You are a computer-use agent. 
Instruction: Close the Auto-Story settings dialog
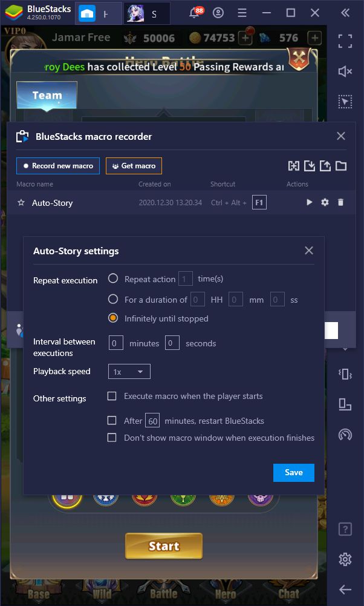[x=309, y=251]
